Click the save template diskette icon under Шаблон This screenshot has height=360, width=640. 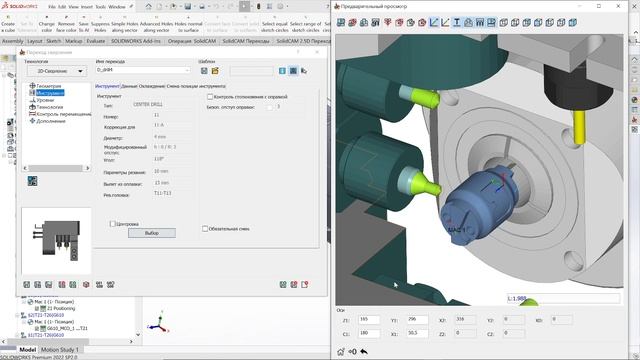[204, 71]
